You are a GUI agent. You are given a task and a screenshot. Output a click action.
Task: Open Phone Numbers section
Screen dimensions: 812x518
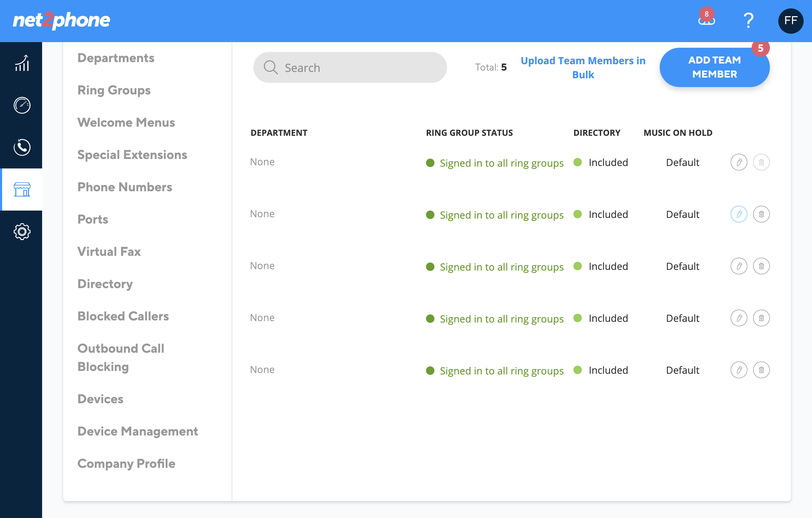point(125,187)
